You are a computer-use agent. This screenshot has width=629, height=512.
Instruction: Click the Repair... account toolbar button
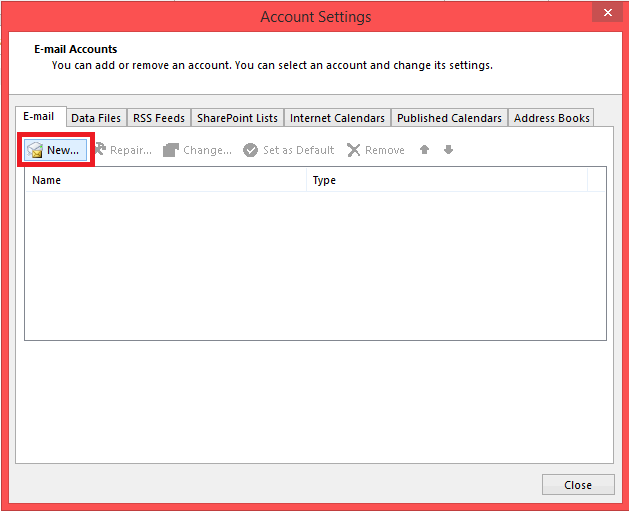click(x=123, y=150)
